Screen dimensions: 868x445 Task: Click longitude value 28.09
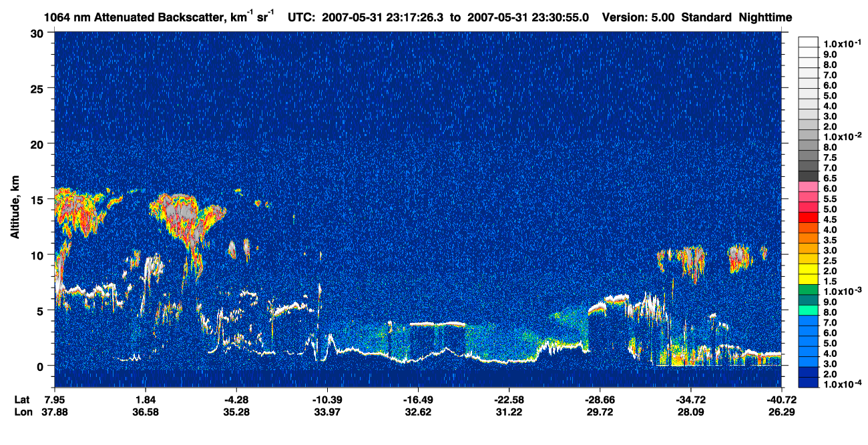[690, 412]
